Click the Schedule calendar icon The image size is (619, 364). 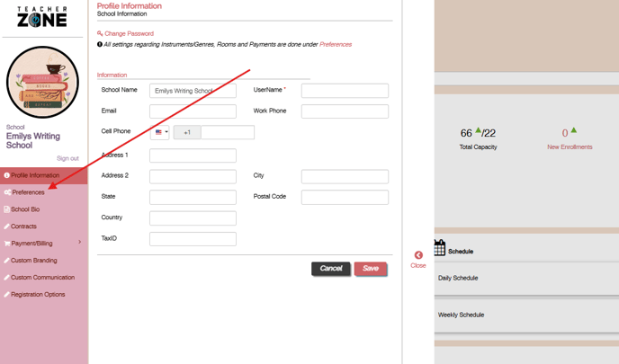point(440,248)
